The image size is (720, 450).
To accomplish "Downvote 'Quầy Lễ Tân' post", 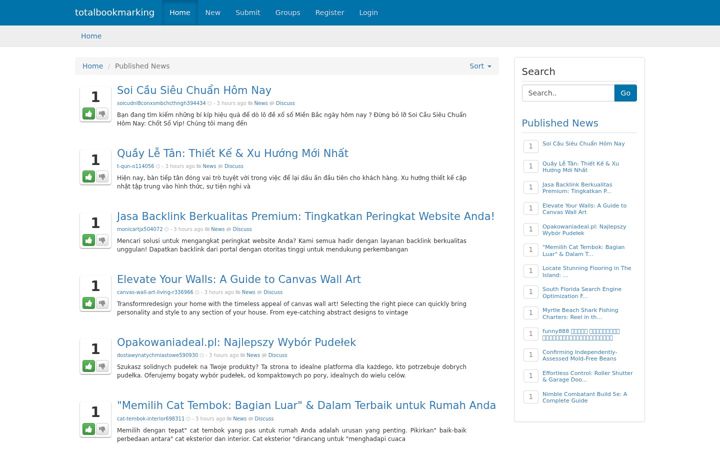I will click(x=102, y=177).
